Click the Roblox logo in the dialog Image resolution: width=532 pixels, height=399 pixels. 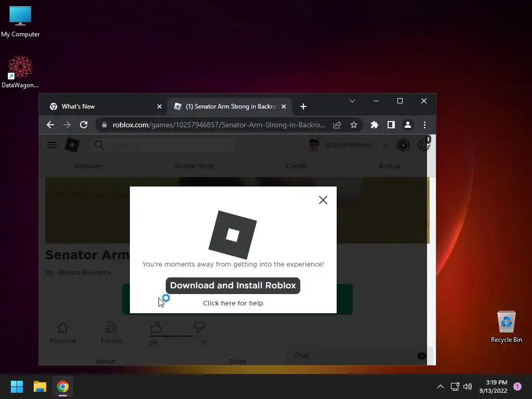[x=233, y=235]
